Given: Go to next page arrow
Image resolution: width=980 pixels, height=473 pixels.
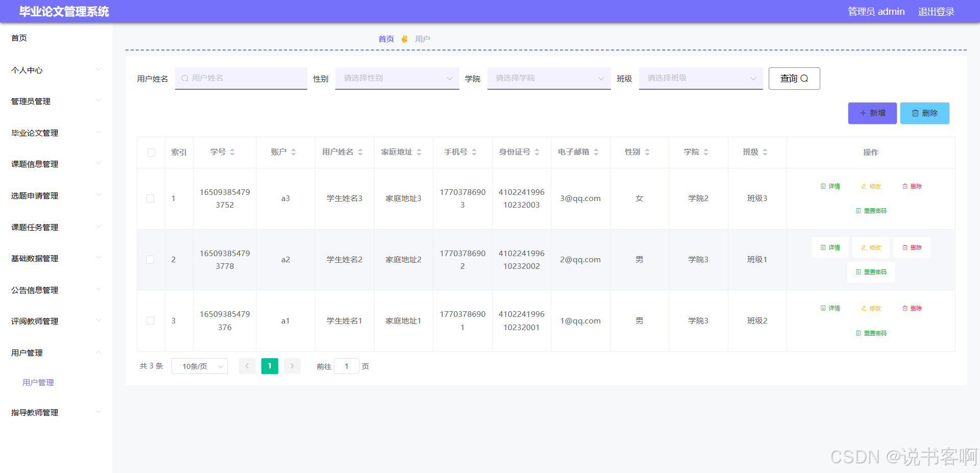Looking at the screenshot, I should click(292, 366).
